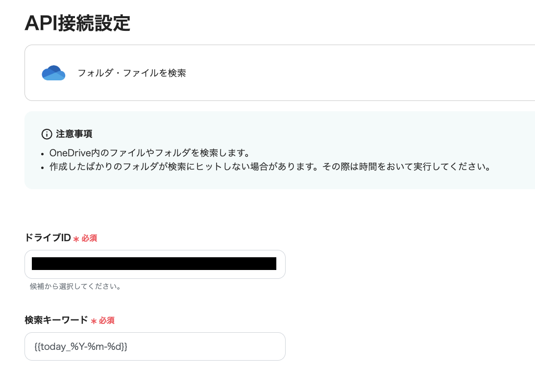Click the API接続設定 page heading
The height and width of the screenshot is (392, 535).
[77, 23]
